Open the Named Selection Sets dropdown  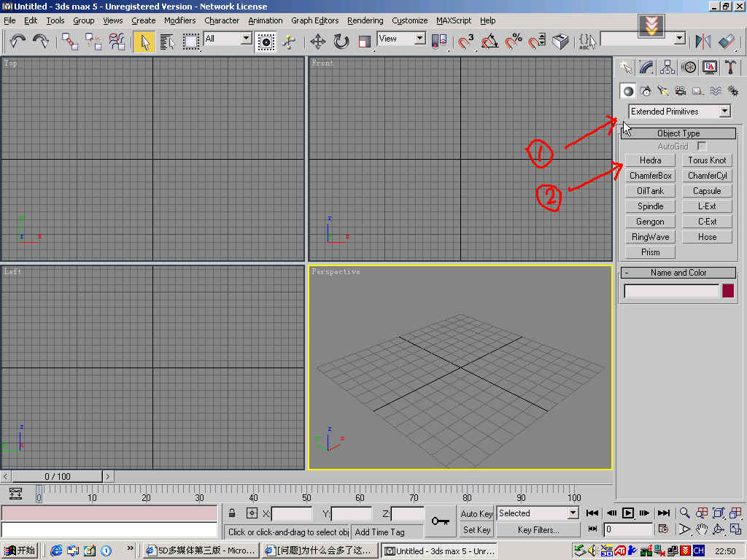tap(643, 39)
